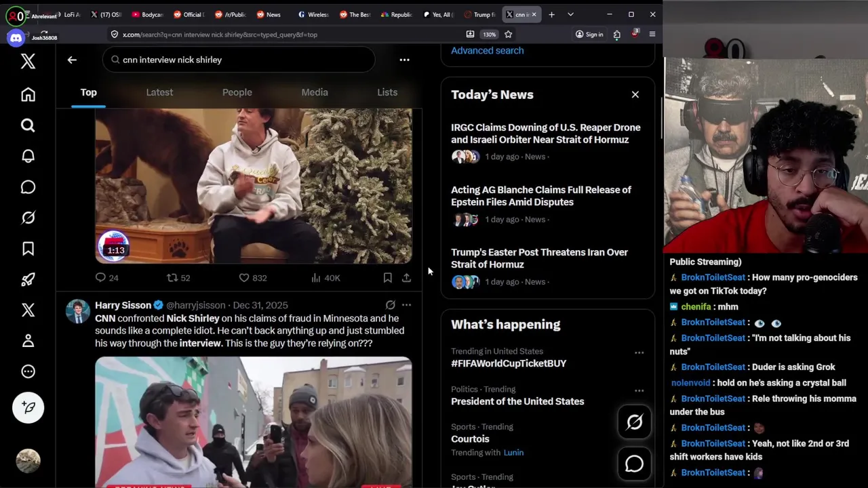Open Trump's Easter Post news story
This screenshot has width=868, height=488.
[x=539, y=258]
